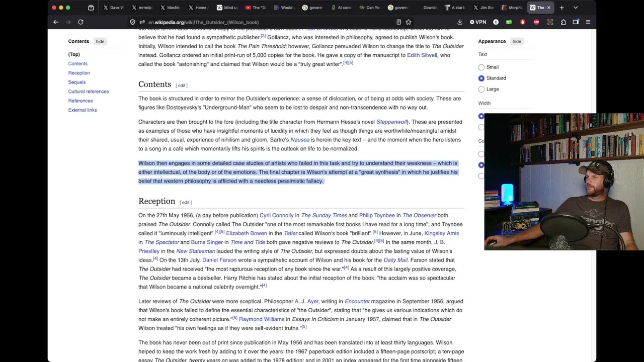Open the A. J. Ayer link

tap(306, 301)
